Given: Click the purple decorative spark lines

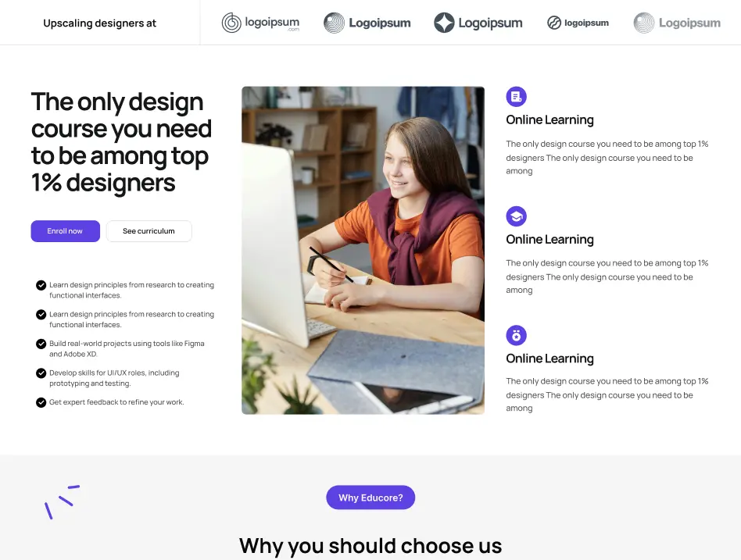Looking at the screenshot, I should (x=62, y=502).
